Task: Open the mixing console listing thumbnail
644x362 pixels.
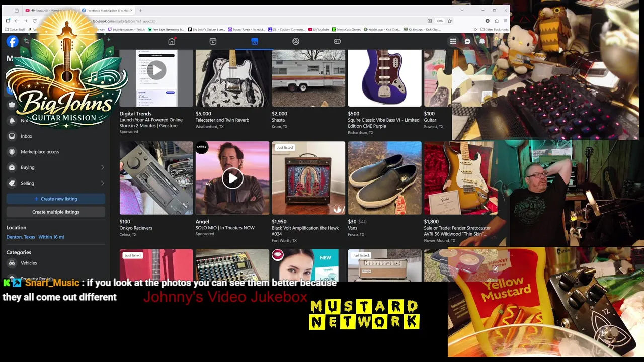Action: tap(232, 265)
